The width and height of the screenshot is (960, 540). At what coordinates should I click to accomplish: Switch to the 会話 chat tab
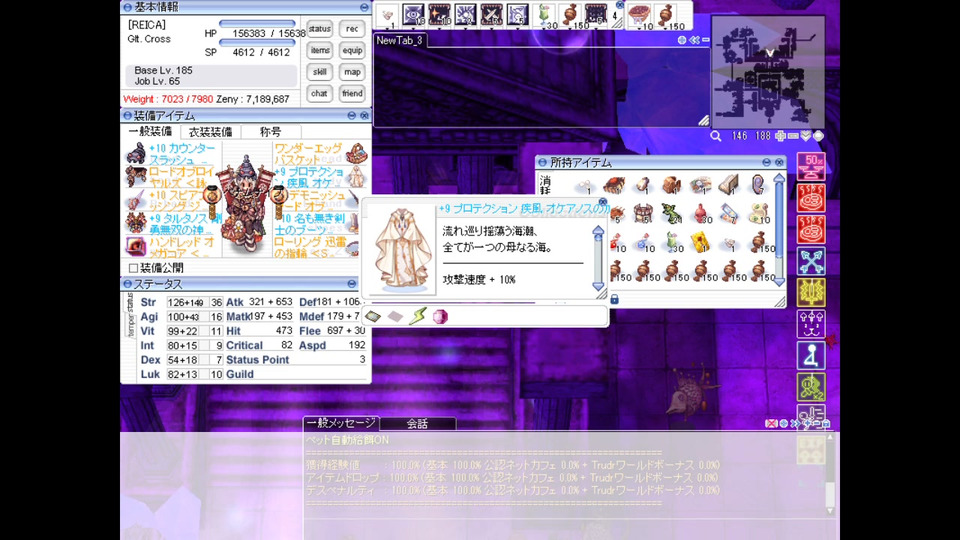coord(418,423)
